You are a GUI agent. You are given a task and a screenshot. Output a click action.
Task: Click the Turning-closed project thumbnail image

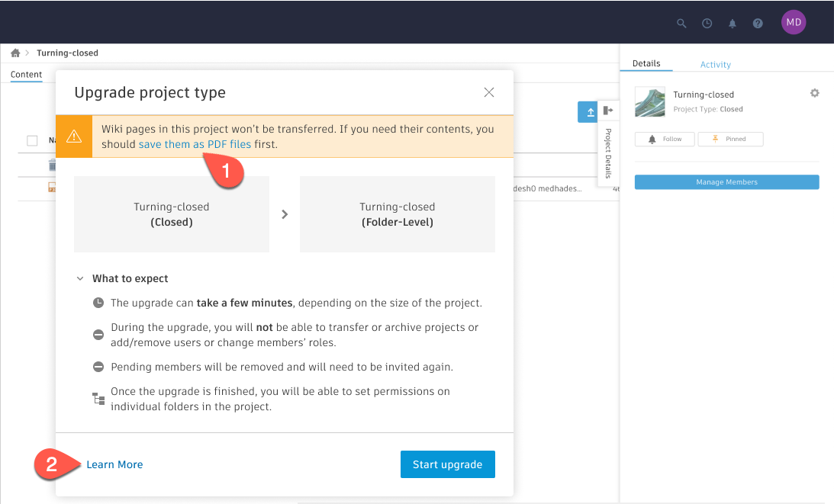click(649, 101)
